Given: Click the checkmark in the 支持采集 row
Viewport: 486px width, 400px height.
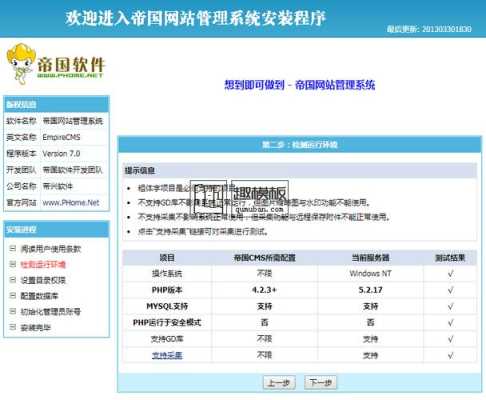Looking at the screenshot, I should pos(450,355).
